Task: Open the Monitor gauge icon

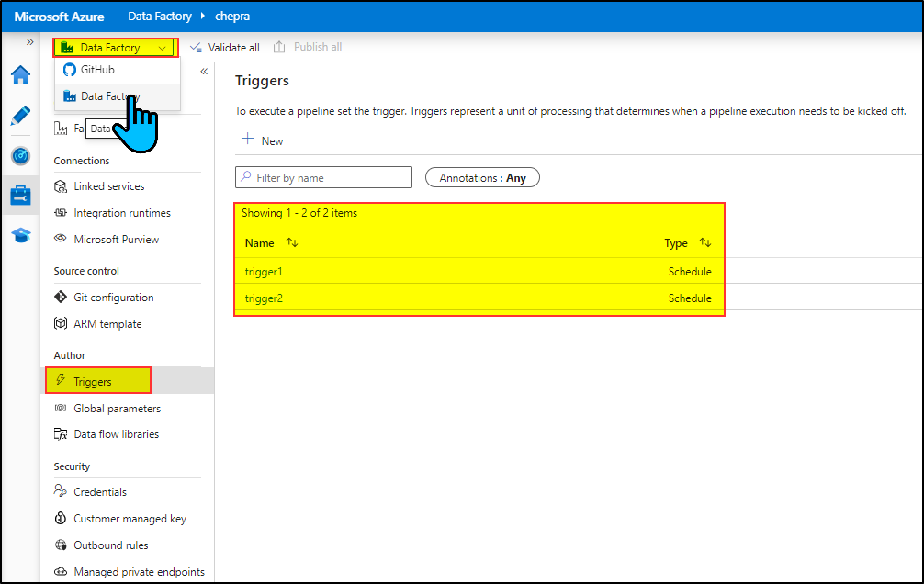Action: click(x=20, y=155)
